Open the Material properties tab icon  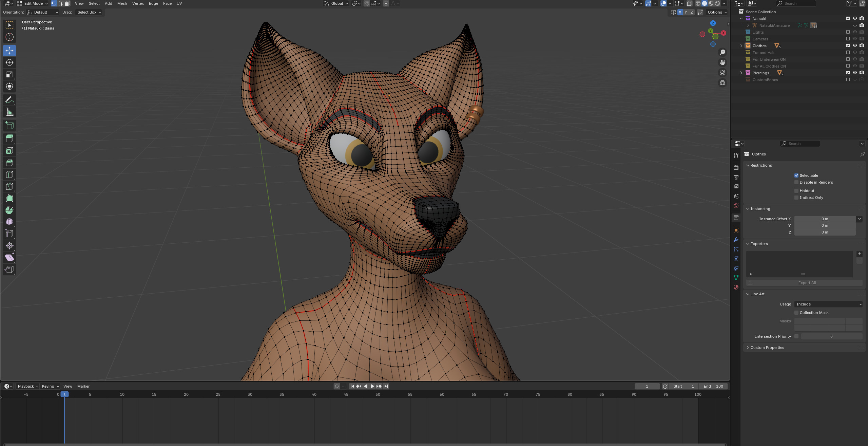[x=736, y=287]
